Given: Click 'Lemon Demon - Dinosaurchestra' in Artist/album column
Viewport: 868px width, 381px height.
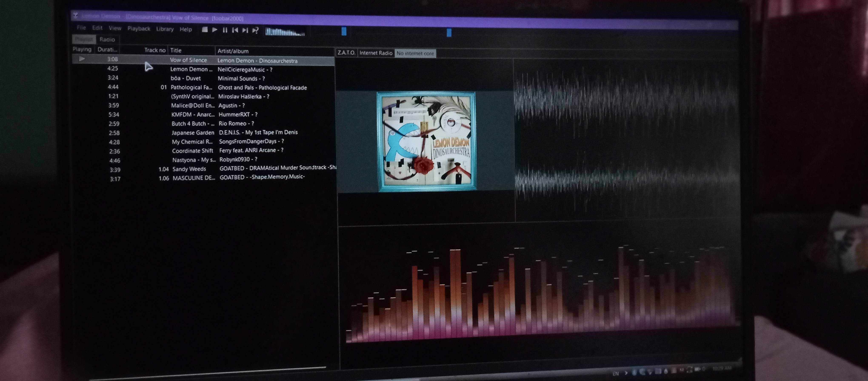Looking at the screenshot, I should pyautogui.click(x=257, y=61).
